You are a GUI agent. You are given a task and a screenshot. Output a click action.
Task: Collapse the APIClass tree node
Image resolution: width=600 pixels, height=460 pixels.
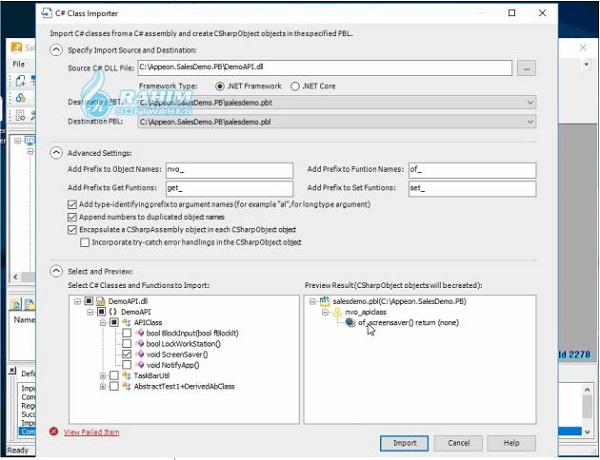[x=103, y=323]
